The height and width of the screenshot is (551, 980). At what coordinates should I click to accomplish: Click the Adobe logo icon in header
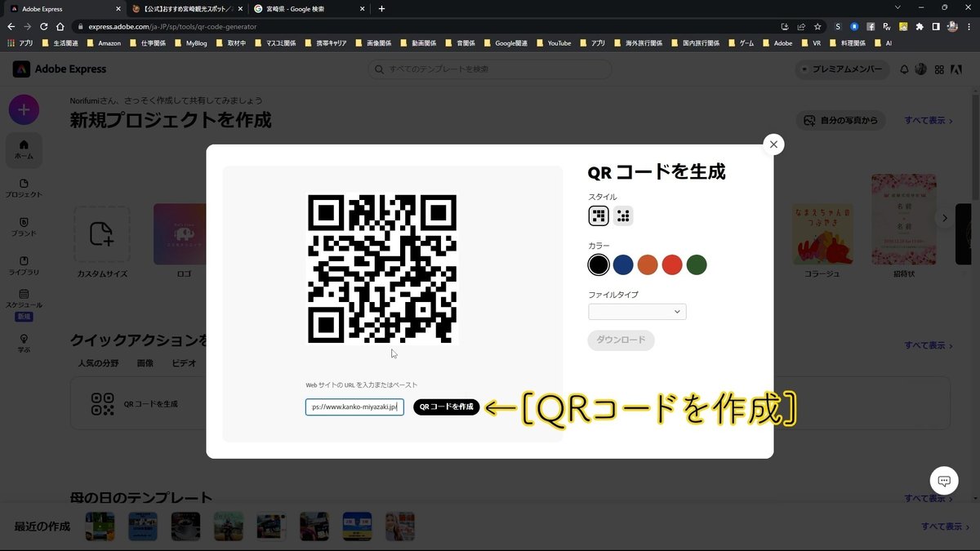(955, 69)
